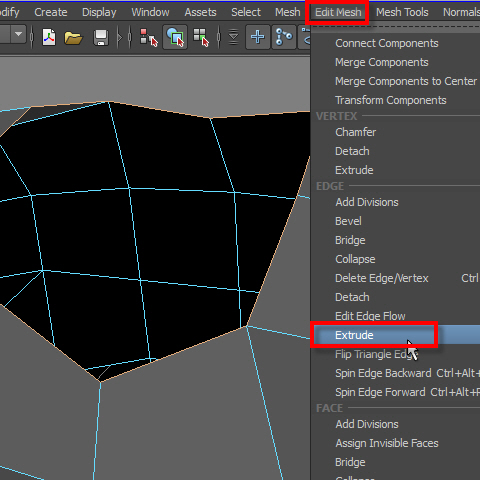
Task: Choose Delete Edge/Vertex
Action: [x=382, y=278]
